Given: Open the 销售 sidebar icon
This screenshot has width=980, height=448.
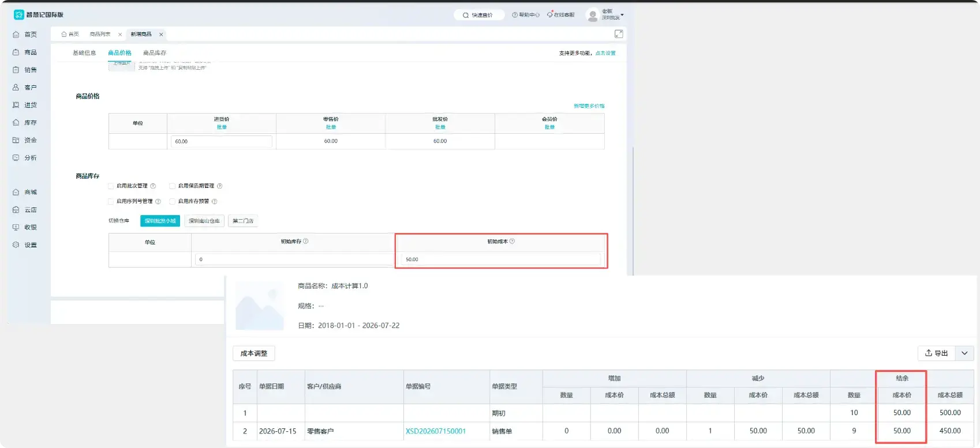Looking at the screenshot, I should pos(16,70).
